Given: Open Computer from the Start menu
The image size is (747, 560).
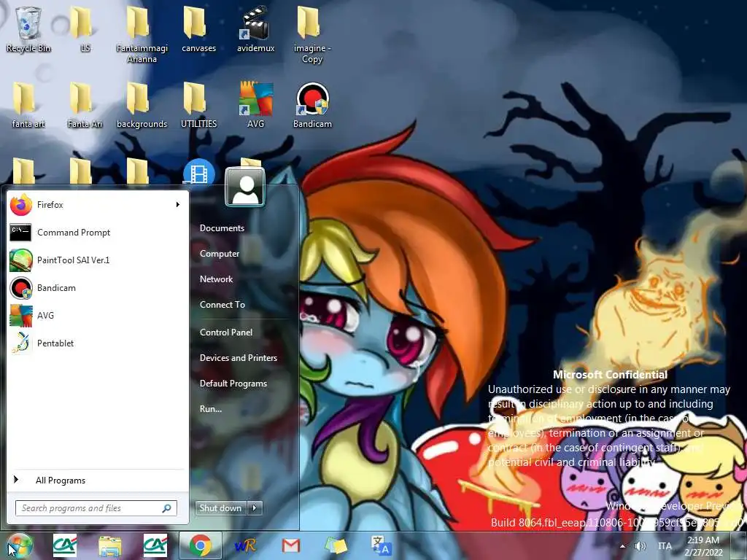Looking at the screenshot, I should click(219, 253).
